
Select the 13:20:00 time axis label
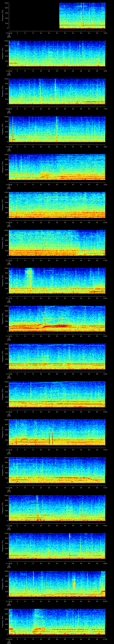[9, 639]
